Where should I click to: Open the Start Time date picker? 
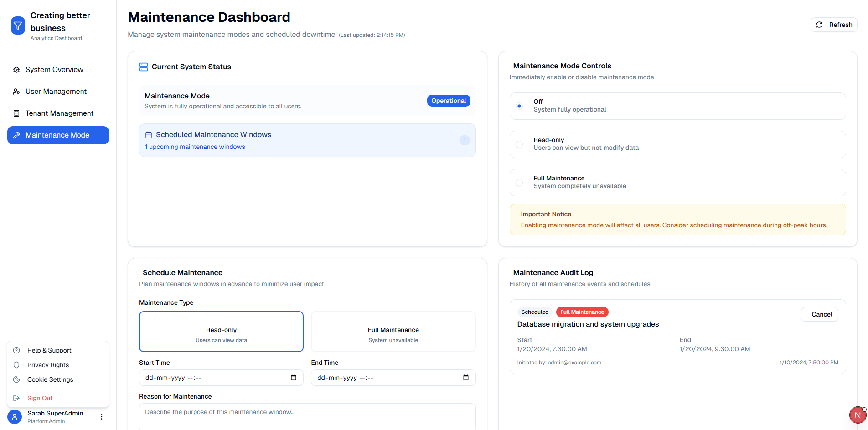pos(294,378)
